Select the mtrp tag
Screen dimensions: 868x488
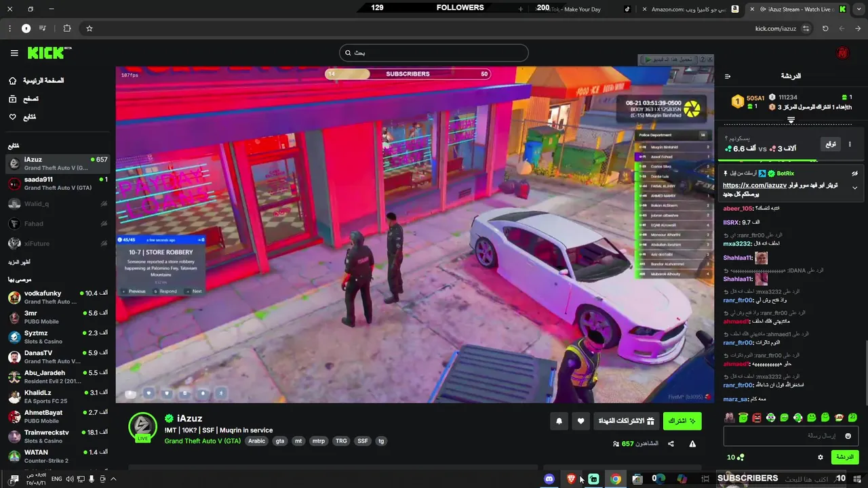point(318,441)
